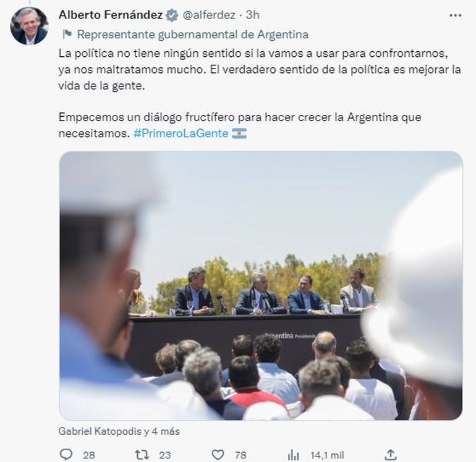Image resolution: width=476 pixels, height=462 pixels.
Task: Click the reply speech bubble icon
Action: coord(66,455)
